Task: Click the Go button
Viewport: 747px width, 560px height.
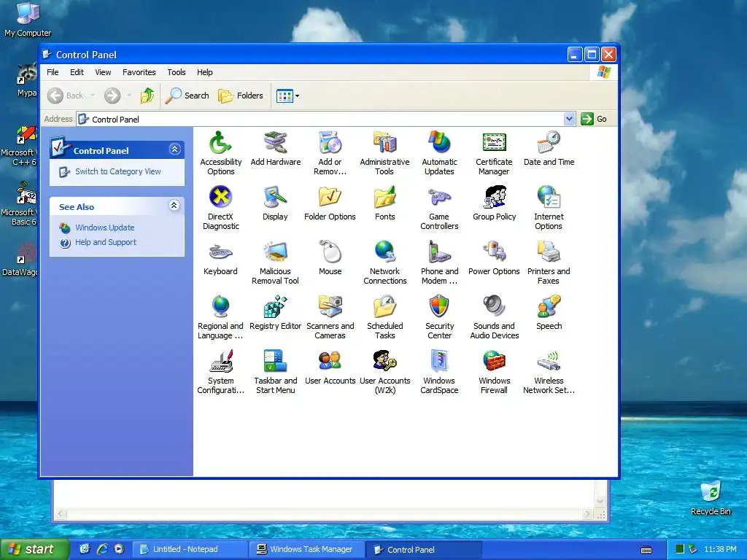Action: coord(594,119)
